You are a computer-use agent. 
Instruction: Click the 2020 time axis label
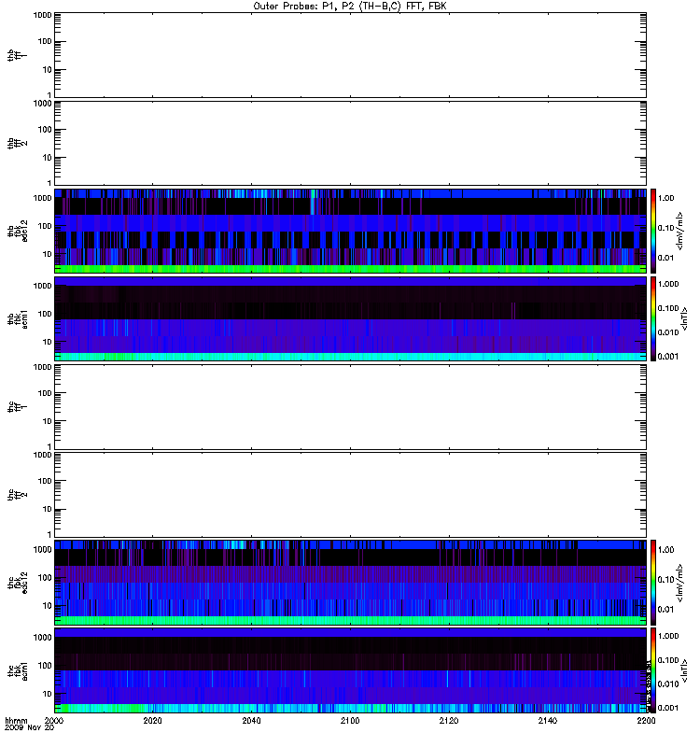(152, 720)
